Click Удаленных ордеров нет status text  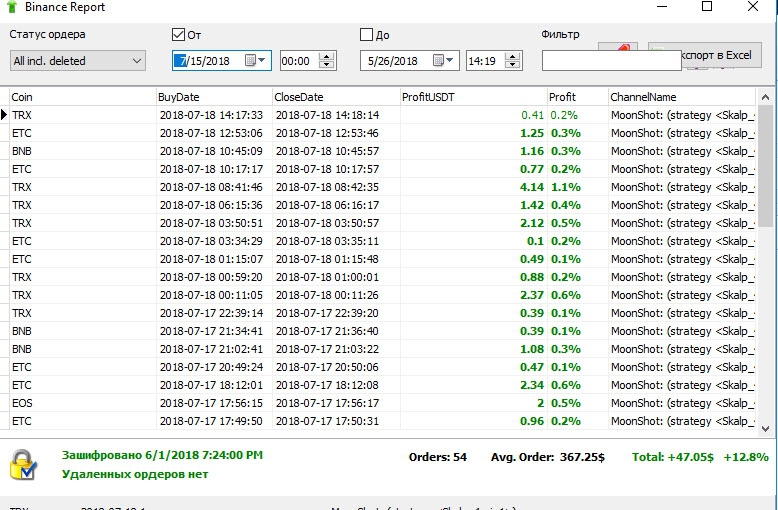135,474
